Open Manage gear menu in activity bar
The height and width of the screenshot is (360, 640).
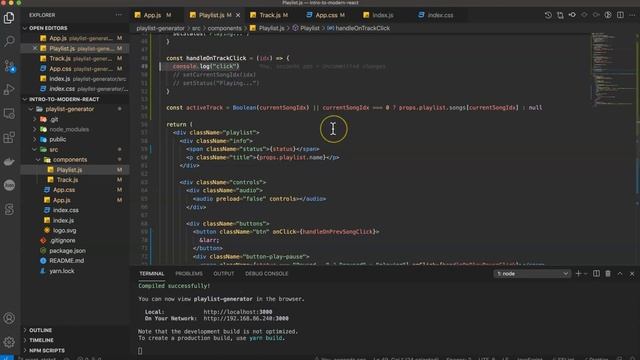[9, 342]
